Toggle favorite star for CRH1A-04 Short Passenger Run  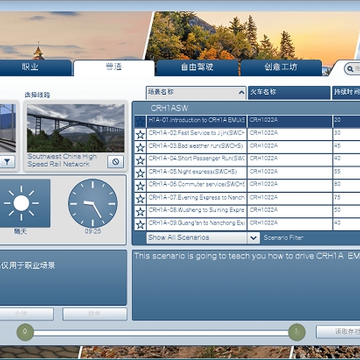point(140,160)
